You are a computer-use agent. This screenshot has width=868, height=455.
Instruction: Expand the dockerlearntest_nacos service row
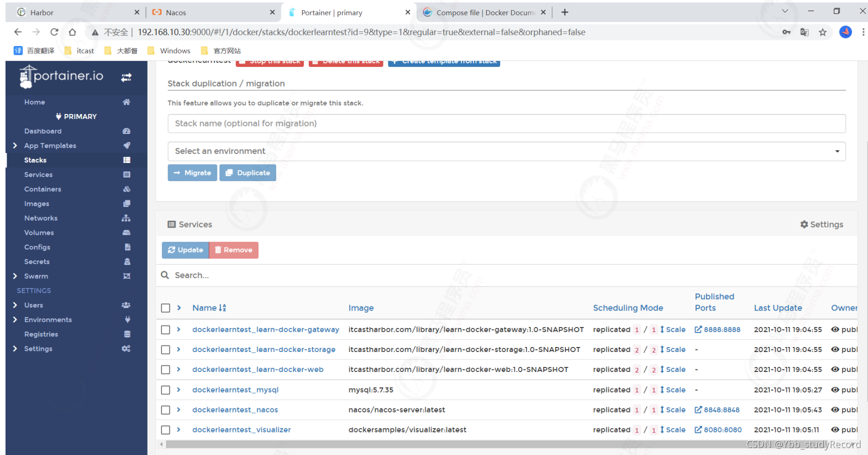pyautogui.click(x=179, y=409)
